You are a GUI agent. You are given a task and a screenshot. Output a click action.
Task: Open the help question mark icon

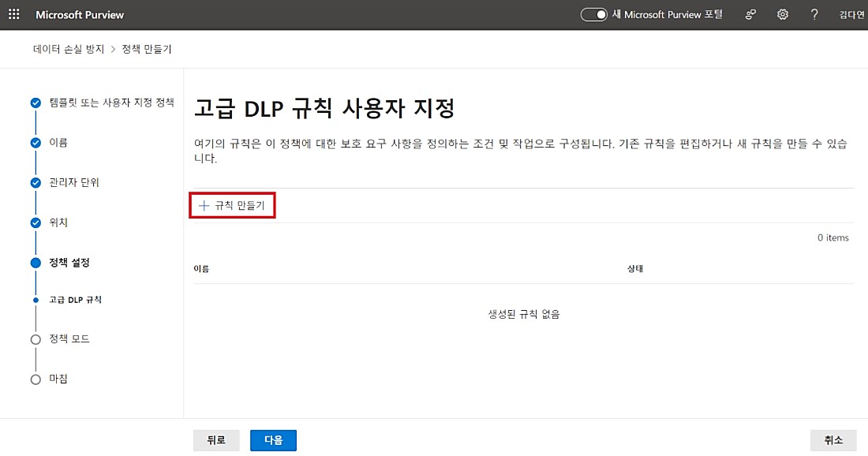[814, 15]
